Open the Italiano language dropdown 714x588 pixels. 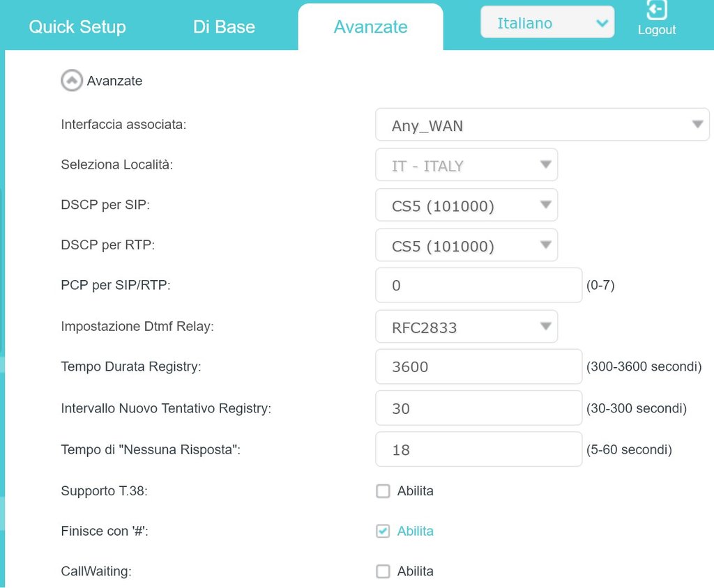pos(547,22)
